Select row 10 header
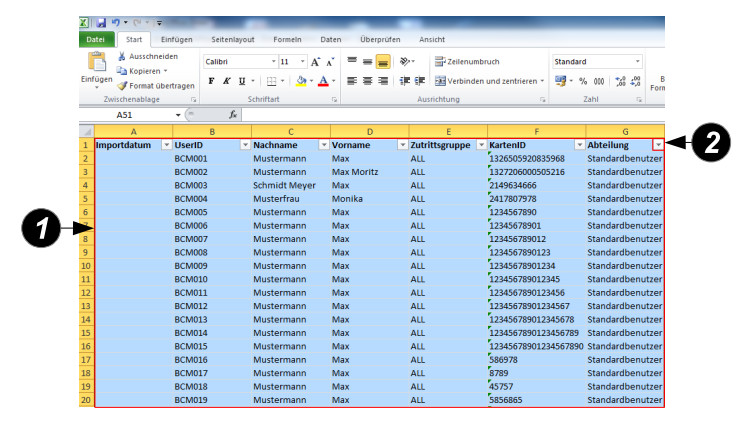 pos(86,266)
